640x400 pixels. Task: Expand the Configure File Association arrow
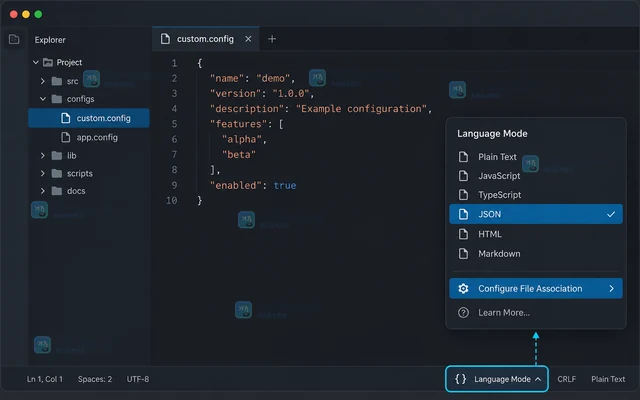(611, 289)
